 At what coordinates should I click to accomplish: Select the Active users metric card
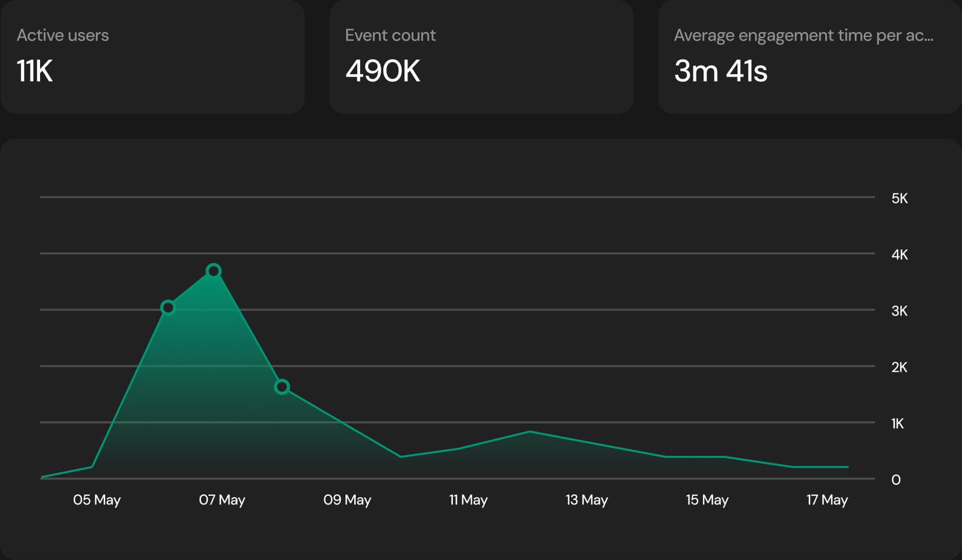[x=152, y=57]
